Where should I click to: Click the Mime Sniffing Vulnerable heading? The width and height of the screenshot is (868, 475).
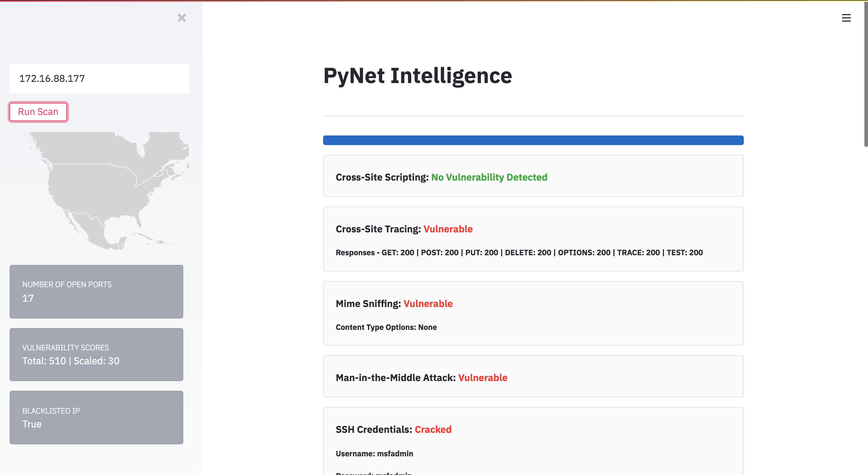coord(394,304)
